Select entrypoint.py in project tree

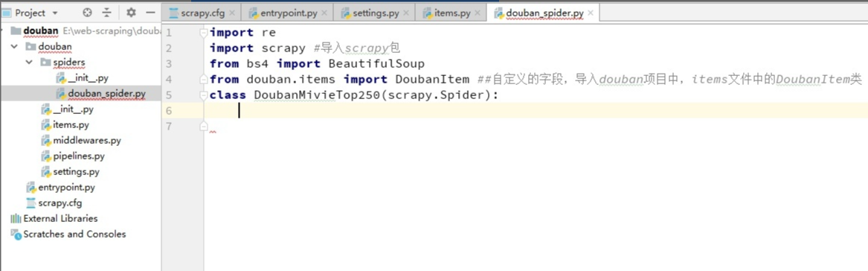click(x=66, y=188)
